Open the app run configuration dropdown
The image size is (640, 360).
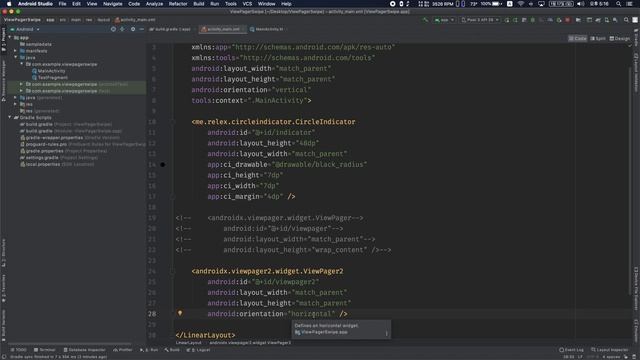(x=444, y=20)
